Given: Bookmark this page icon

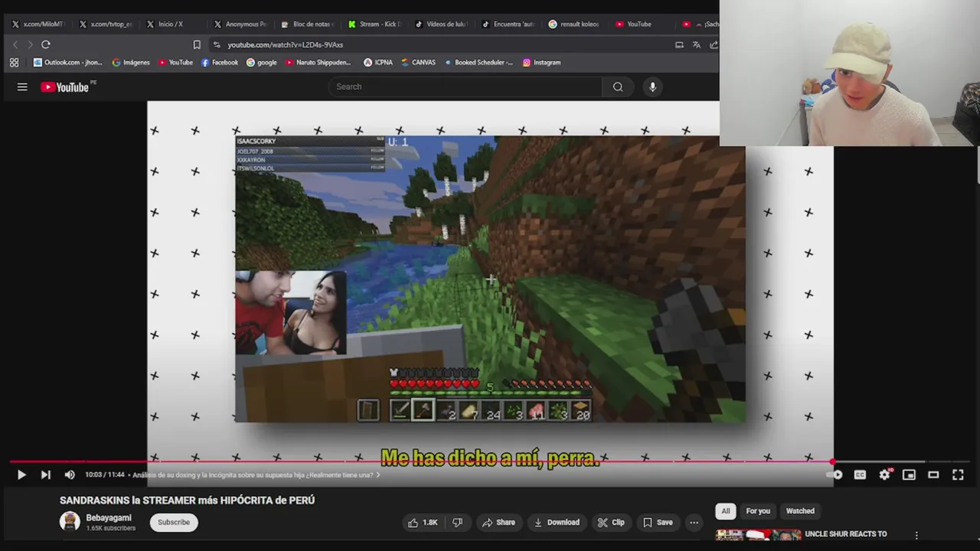Looking at the screenshot, I should [x=197, y=44].
